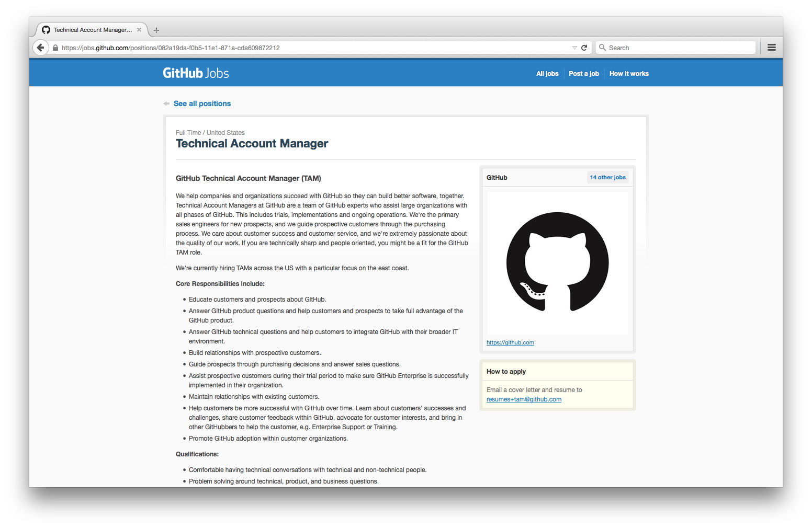Screen dimensions: 812x529
Task: Select the Technical Account Manager browser tab
Action: [92, 30]
